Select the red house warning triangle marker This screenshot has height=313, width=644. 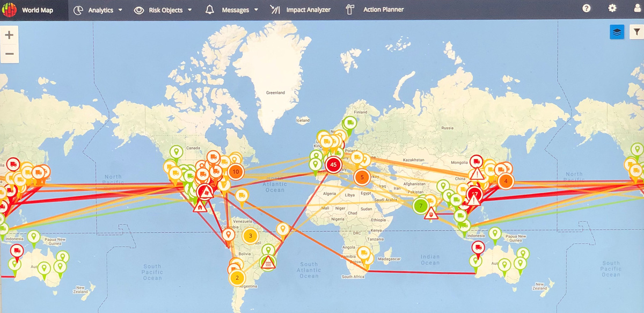click(x=200, y=206)
